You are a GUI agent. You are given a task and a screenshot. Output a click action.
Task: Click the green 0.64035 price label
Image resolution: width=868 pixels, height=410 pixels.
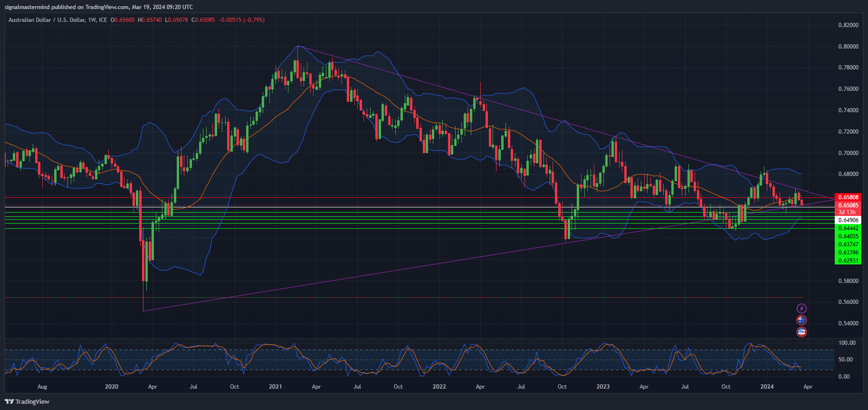pyautogui.click(x=848, y=236)
